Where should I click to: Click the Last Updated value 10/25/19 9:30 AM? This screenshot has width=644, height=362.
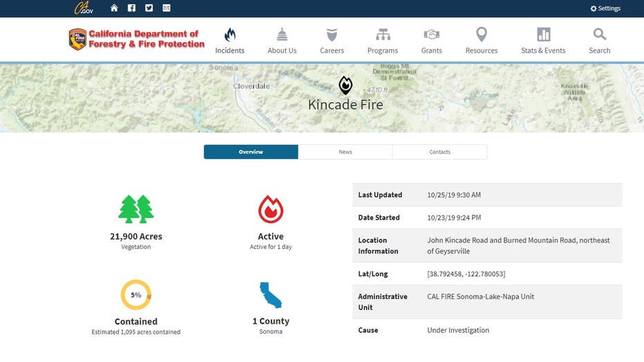[454, 195]
